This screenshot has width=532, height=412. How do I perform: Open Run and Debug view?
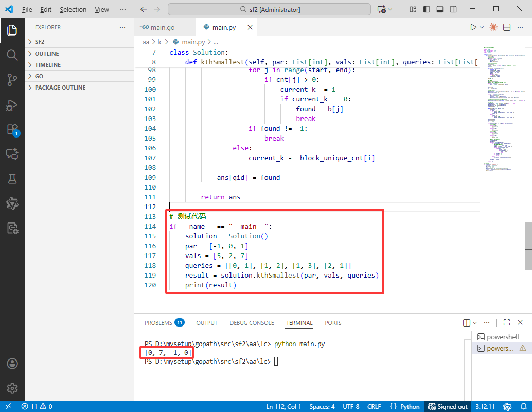[12, 105]
